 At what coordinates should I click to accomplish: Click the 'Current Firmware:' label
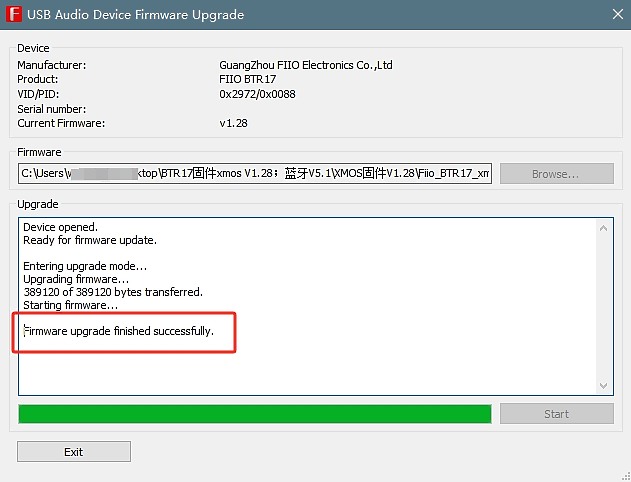pyautogui.click(x=61, y=123)
